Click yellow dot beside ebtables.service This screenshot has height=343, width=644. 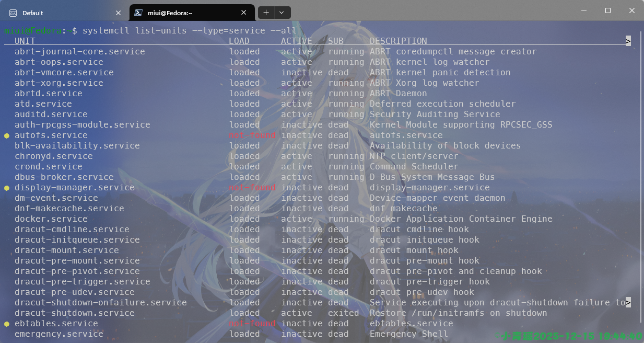(x=7, y=324)
